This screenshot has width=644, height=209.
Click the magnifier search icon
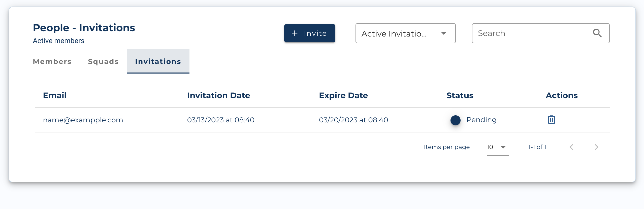(x=597, y=33)
